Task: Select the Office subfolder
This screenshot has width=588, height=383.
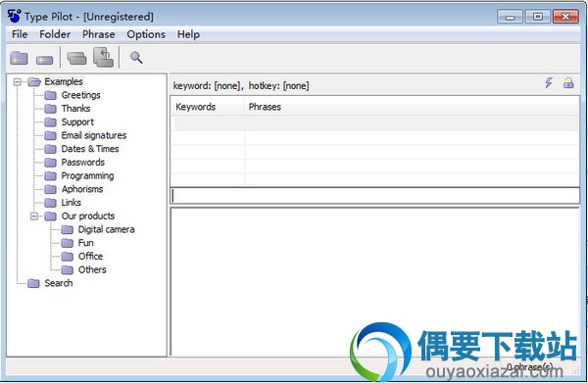Action: pos(90,257)
